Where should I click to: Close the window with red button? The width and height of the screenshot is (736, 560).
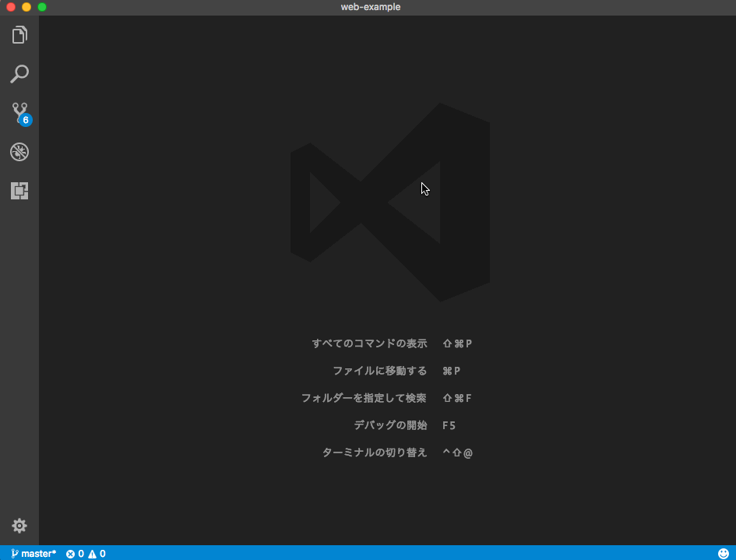pyautogui.click(x=11, y=7)
